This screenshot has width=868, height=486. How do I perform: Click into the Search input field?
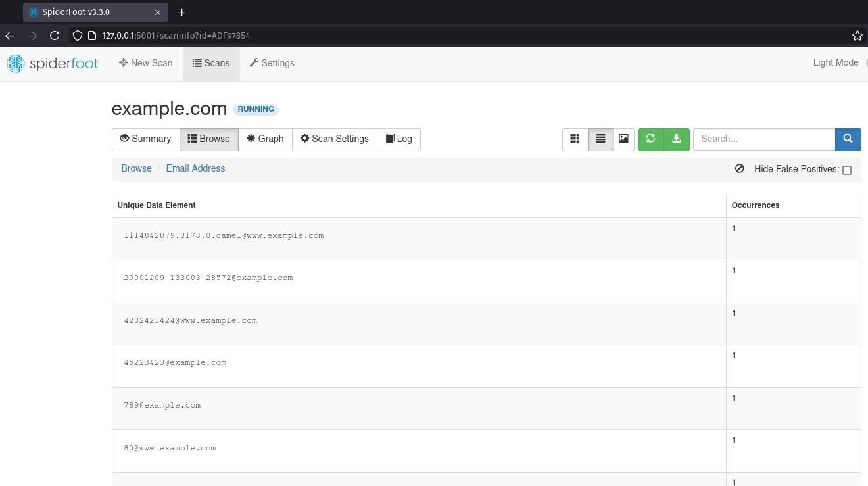[x=763, y=139]
